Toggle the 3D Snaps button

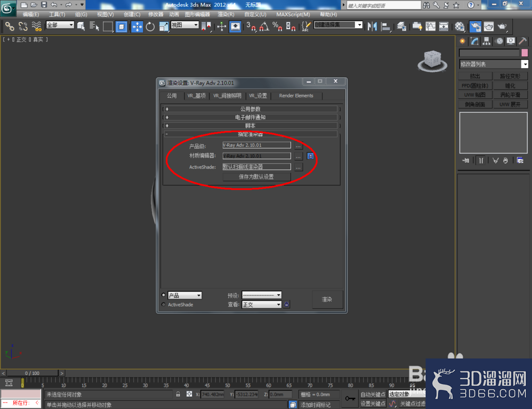252,26
